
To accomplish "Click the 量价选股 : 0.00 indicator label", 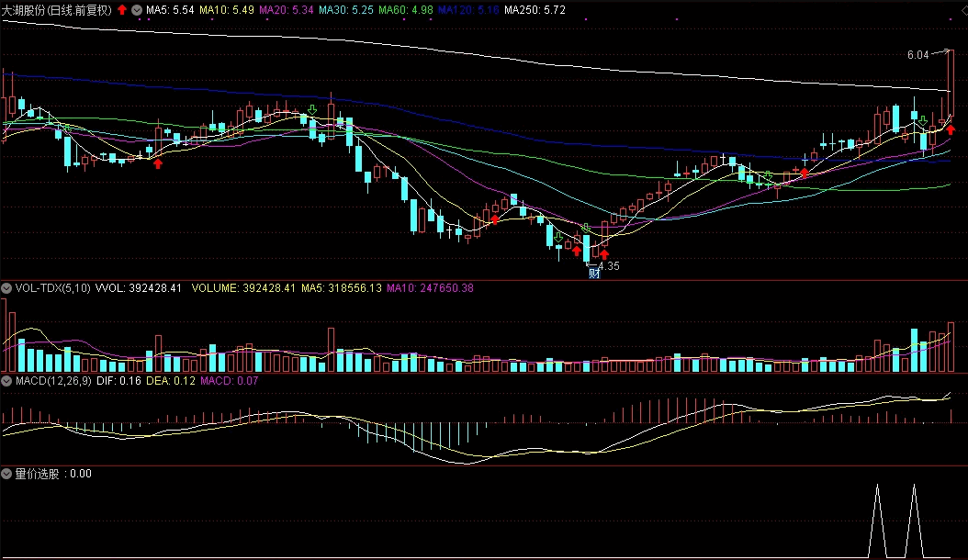I will [53, 474].
